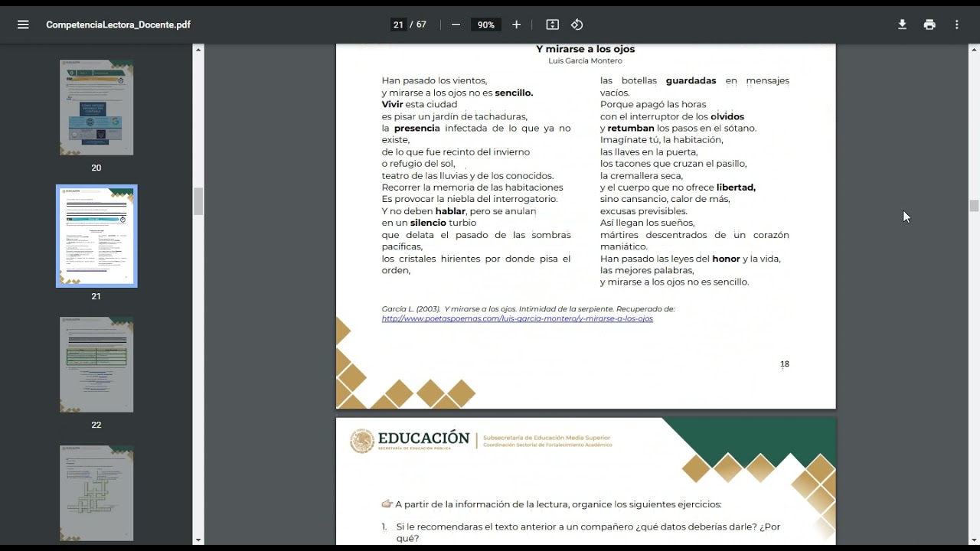Click the instruction "A partir de la información de la lectura"

tap(481, 504)
